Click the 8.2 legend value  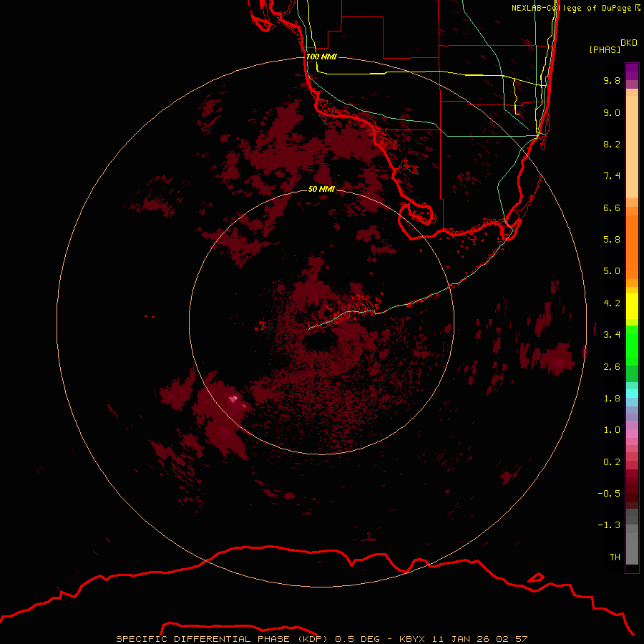click(x=612, y=144)
